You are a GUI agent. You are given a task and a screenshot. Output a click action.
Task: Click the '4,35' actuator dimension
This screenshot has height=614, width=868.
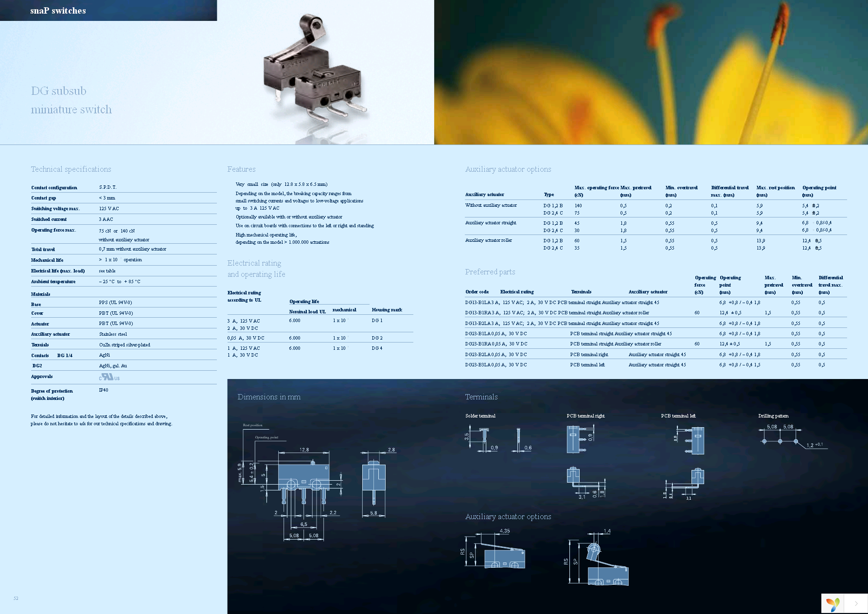click(x=505, y=531)
